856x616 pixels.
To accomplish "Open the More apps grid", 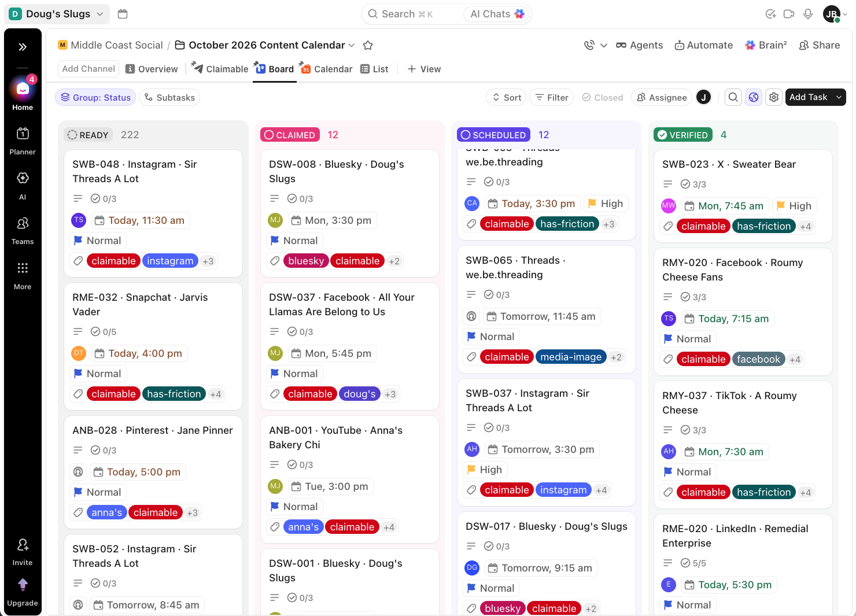I will (x=23, y=275).
